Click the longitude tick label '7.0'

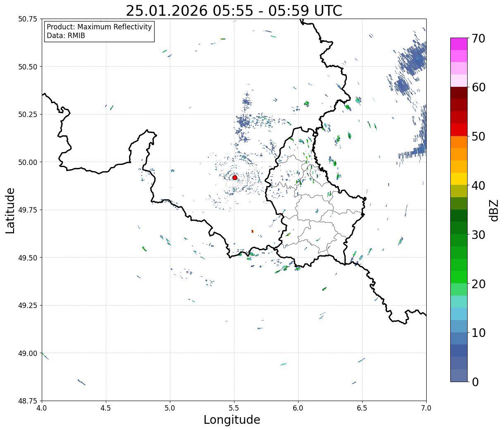point(426,408)
